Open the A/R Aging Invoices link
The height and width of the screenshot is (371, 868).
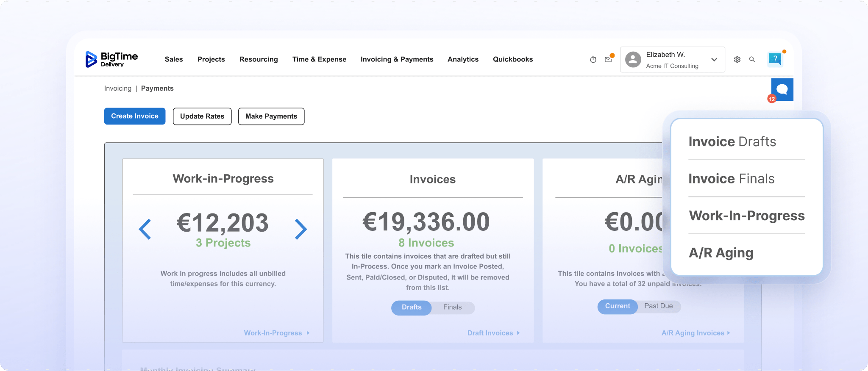[696, 333]
